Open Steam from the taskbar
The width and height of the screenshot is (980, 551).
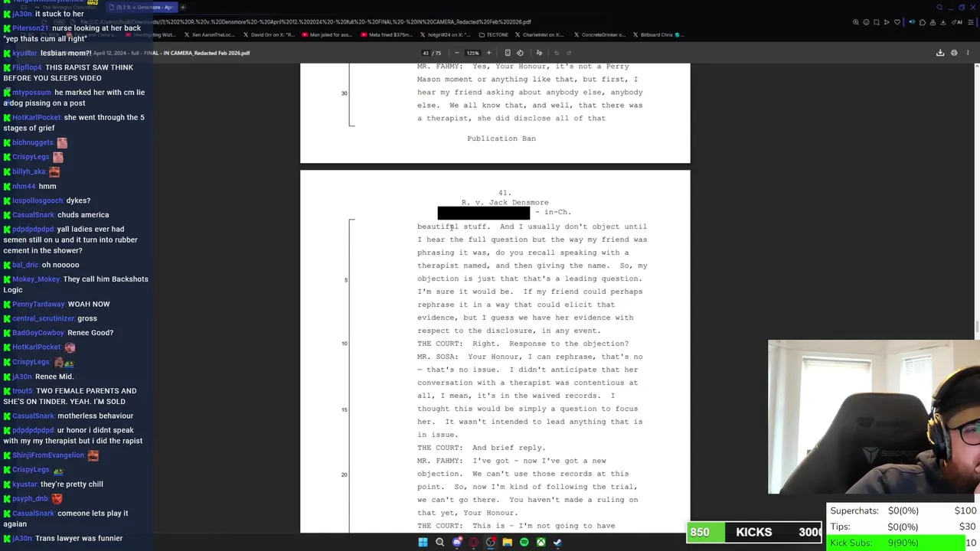(557, 543)
